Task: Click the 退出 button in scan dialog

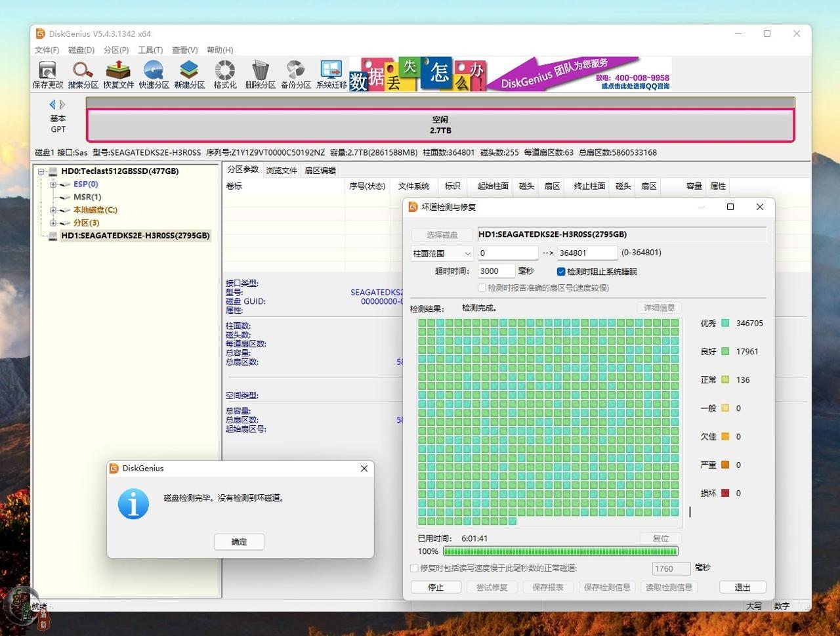Action: 742,587
